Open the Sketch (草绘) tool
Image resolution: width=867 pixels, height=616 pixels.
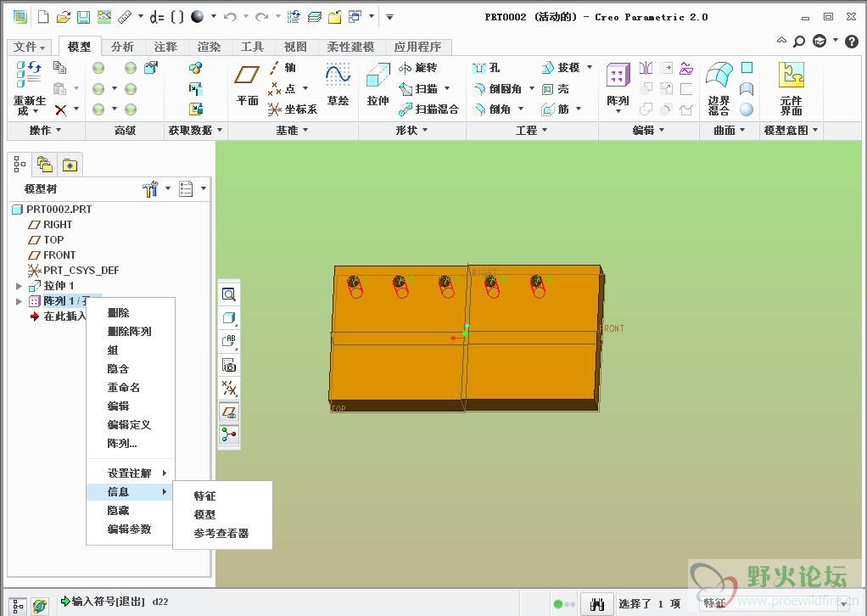[338, 85]
